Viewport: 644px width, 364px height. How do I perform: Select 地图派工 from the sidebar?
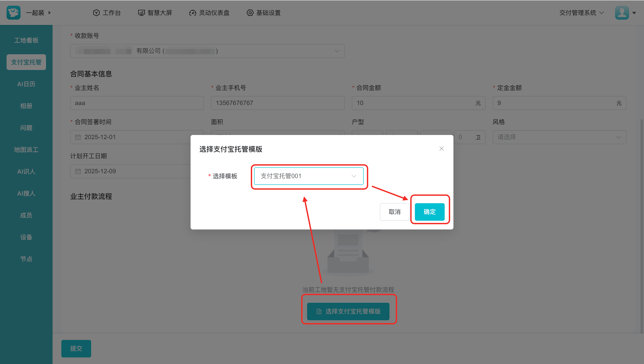coord(26,149)
